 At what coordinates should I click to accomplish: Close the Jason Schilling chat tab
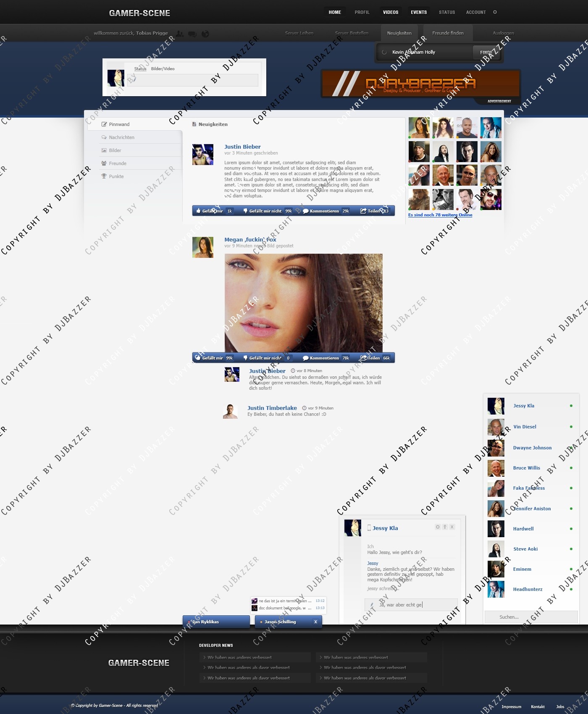[x=315, y=622]
